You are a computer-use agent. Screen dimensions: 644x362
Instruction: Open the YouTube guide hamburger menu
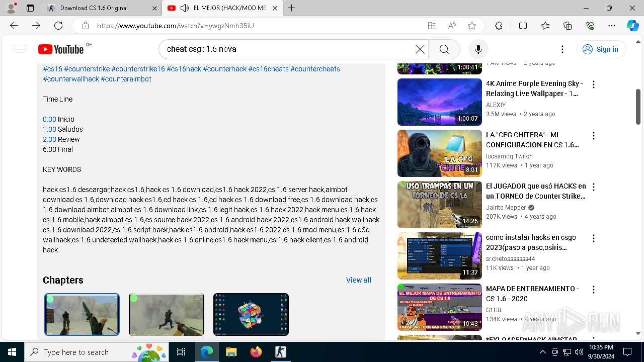(20, 49)
